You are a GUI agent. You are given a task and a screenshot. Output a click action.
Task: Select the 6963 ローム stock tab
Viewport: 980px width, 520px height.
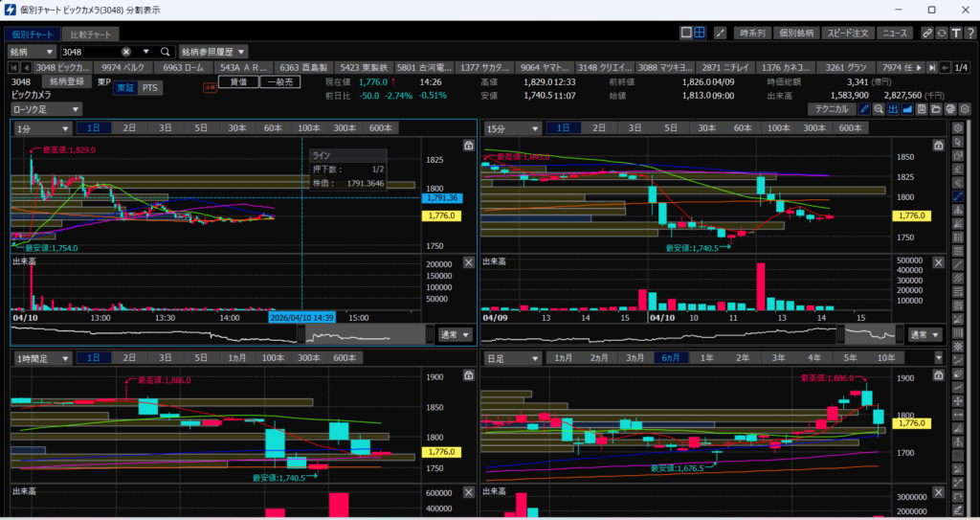tap(186, 68)
